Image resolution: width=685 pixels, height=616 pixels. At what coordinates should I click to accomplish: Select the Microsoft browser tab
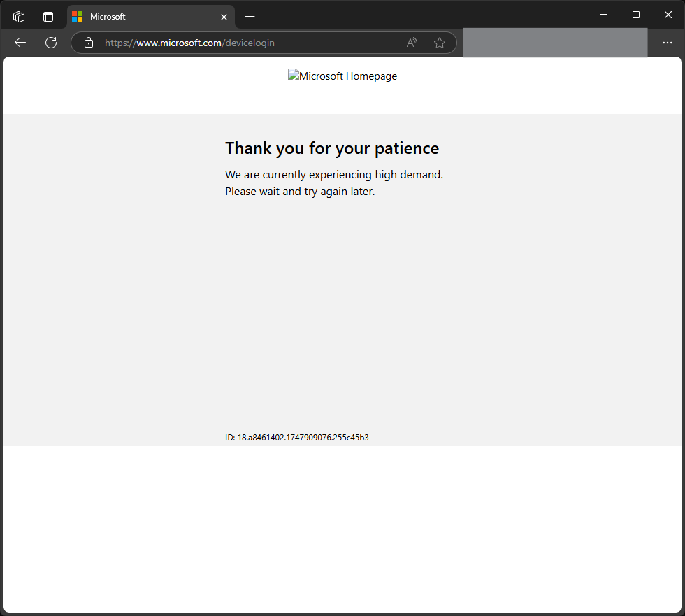point(151,17)
